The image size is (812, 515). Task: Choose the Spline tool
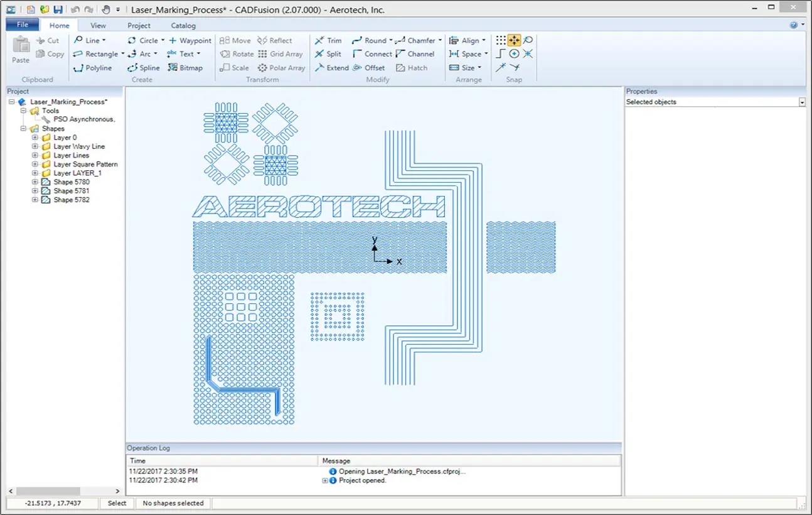[x=144, y=68]
